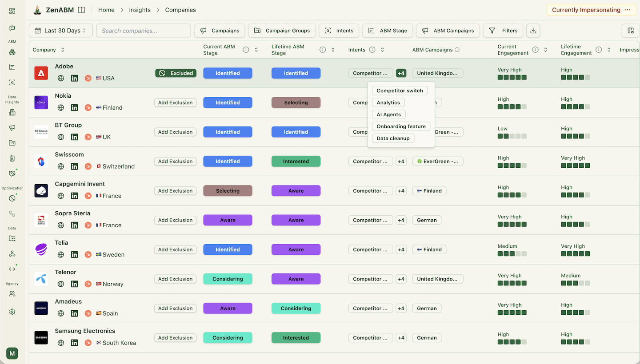Choose Data cleanup in the open popup
Viewport: 640px width, 364px height.
393,138
